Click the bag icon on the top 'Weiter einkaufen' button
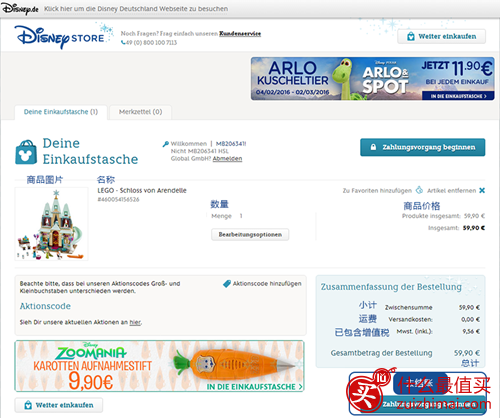Image resolution: width=500 pixels, height=418 pixels. click(x=411, y=36)
